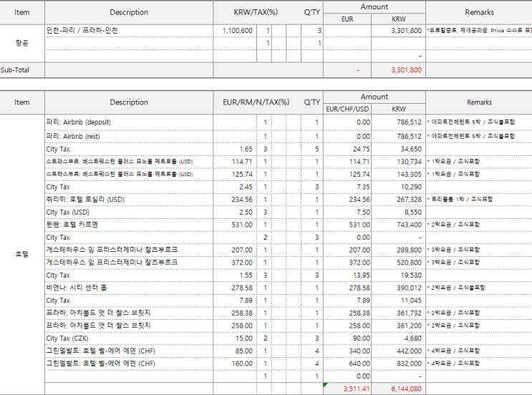Select the EUR/CHF/USD amount sub-header
Viewport: 532px width, 395px height.
[347, 109]
